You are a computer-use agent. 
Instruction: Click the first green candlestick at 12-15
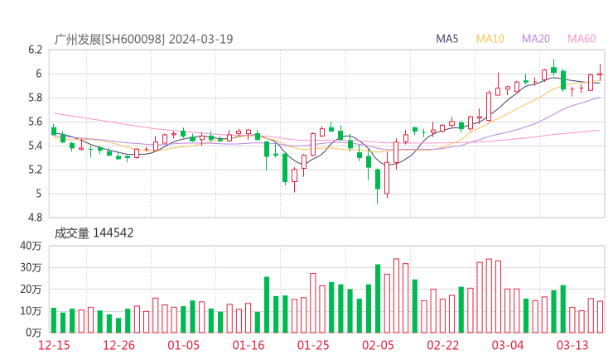(x=54, y=131)
